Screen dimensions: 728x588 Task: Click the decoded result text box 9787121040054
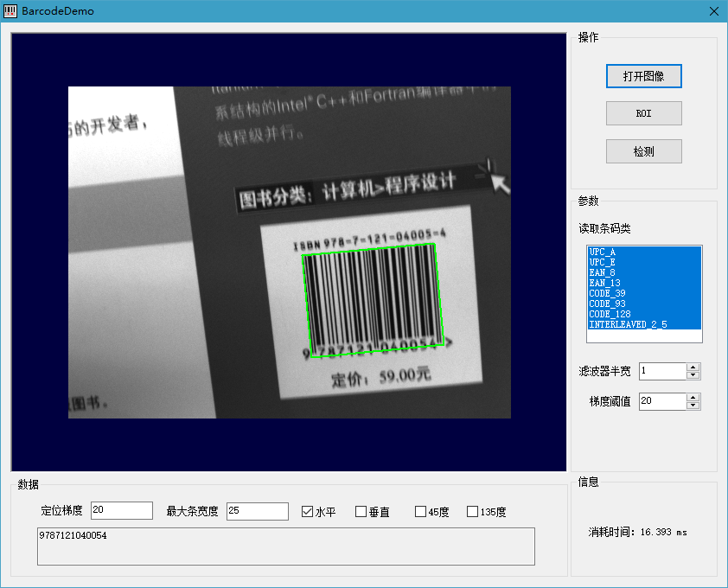click(x=286, y=546)
